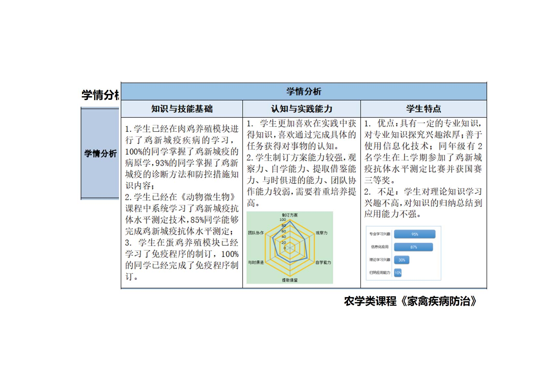The image size is (555, 392).
Task: Click the 提取借鉴 radar axis label
Action: (x=290, y=280)
